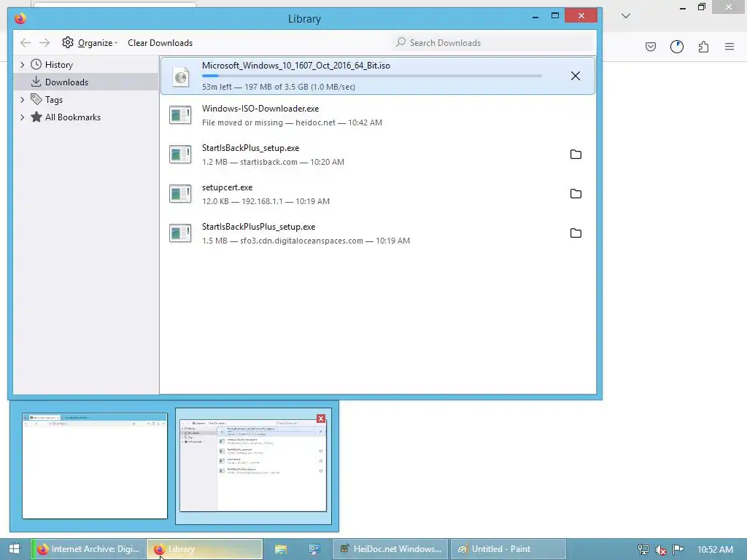This screenshot has width=747, height=560.
Task: Switch to Library taskbar button
Action: [x=204, y=549]
